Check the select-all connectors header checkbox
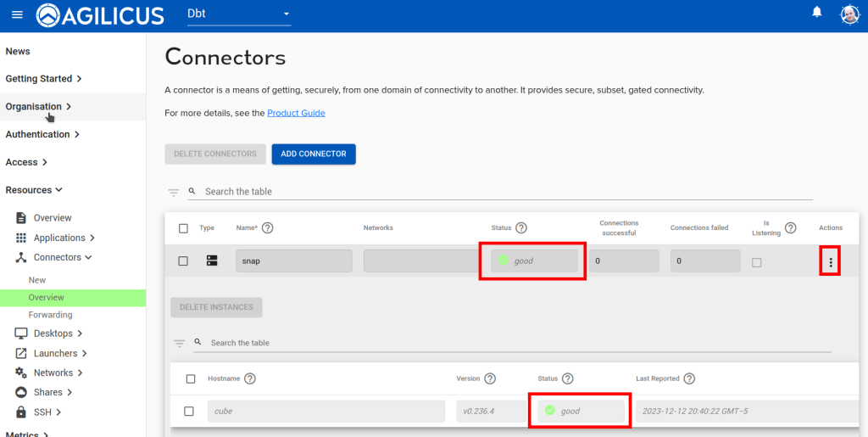 point(183,228)
